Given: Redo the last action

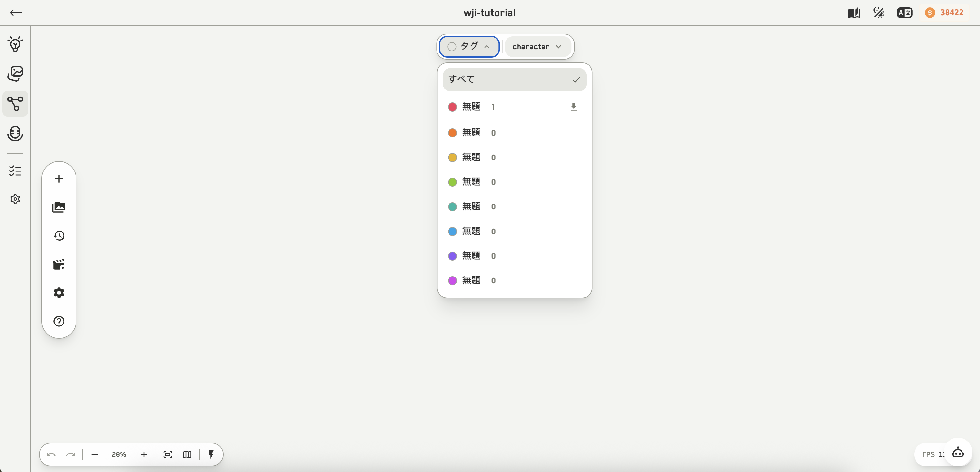Looking at the screenshot, I should pyautogui.click(x=71, y=454).
